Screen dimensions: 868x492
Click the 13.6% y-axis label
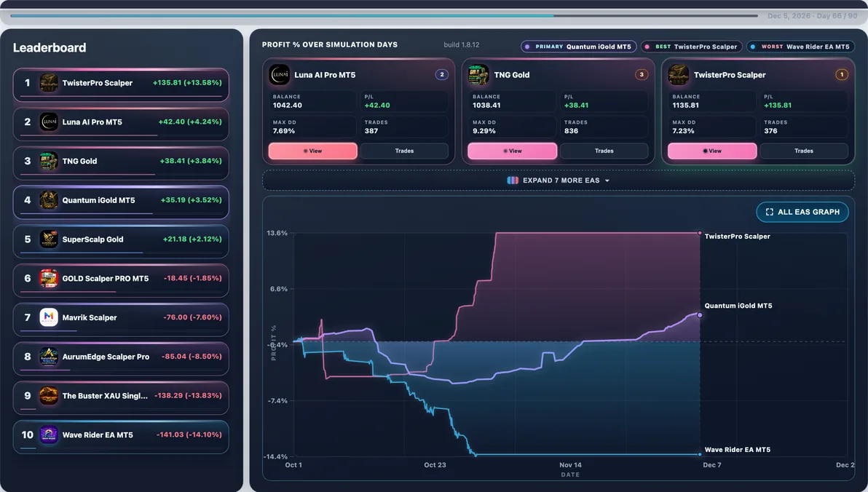point(277,233)
